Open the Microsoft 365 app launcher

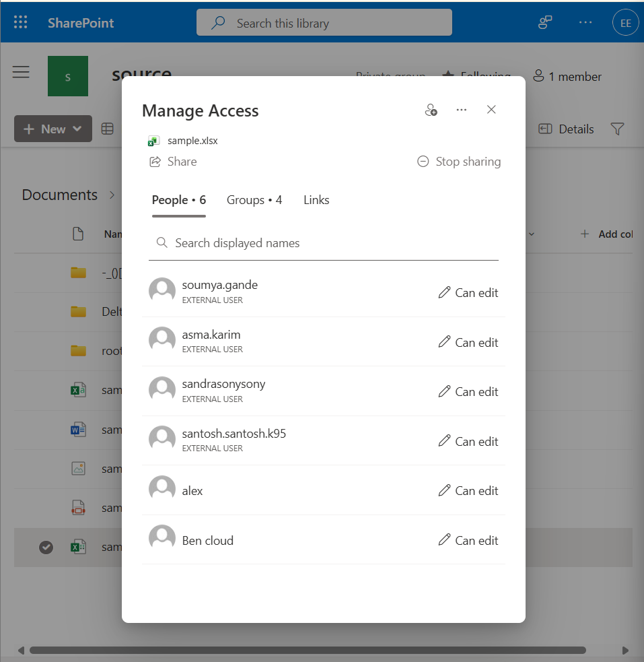click(x=20, y=22)
